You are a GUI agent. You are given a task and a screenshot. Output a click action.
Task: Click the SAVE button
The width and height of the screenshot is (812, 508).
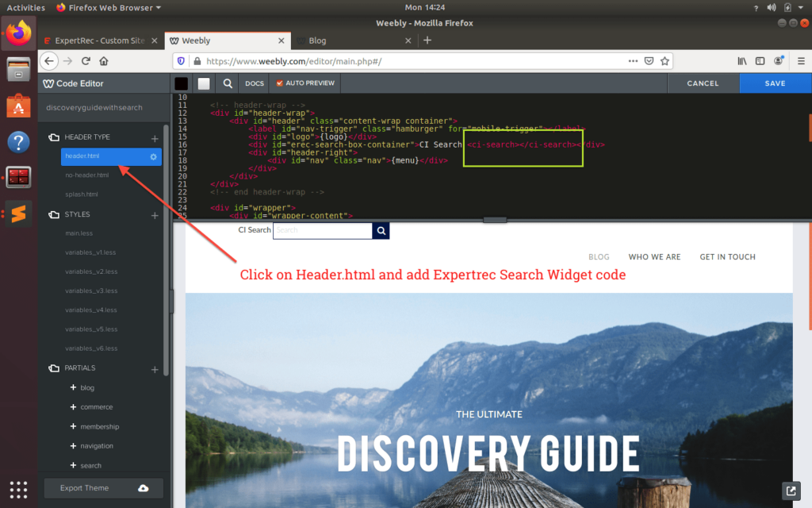point(775,83)
